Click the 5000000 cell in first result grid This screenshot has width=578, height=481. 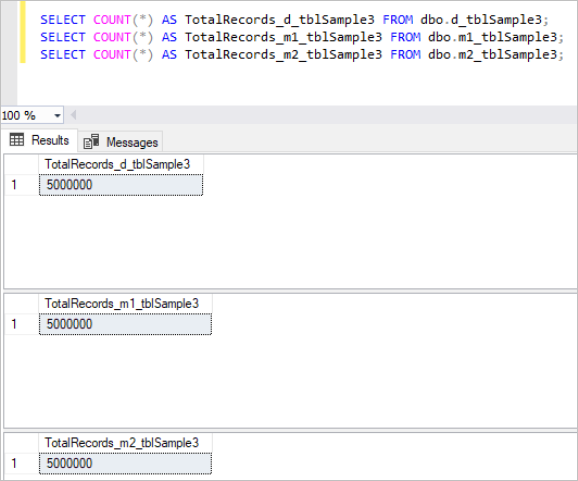click(x=121, y=185)
